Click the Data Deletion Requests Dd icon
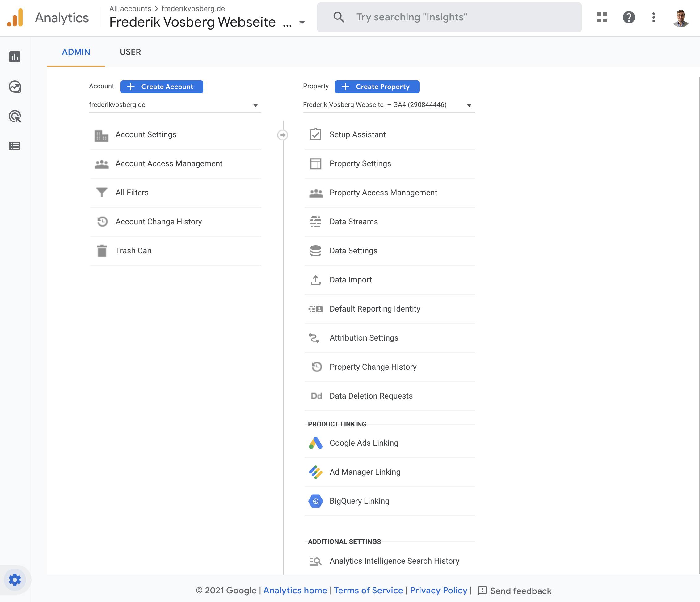The width and height of the screenshot is (700, 602). click(316, 396)
